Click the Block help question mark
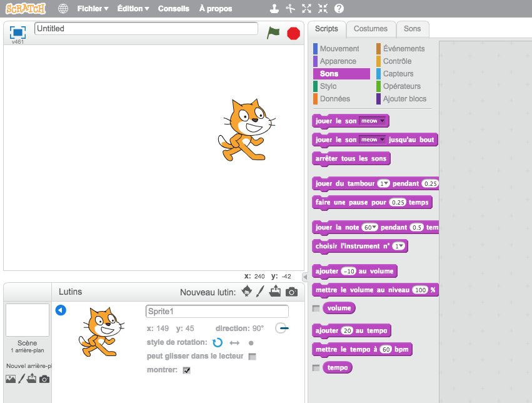The width and height of the screenshot is (532, 403). pyautogui.click(x=339, y=9)
